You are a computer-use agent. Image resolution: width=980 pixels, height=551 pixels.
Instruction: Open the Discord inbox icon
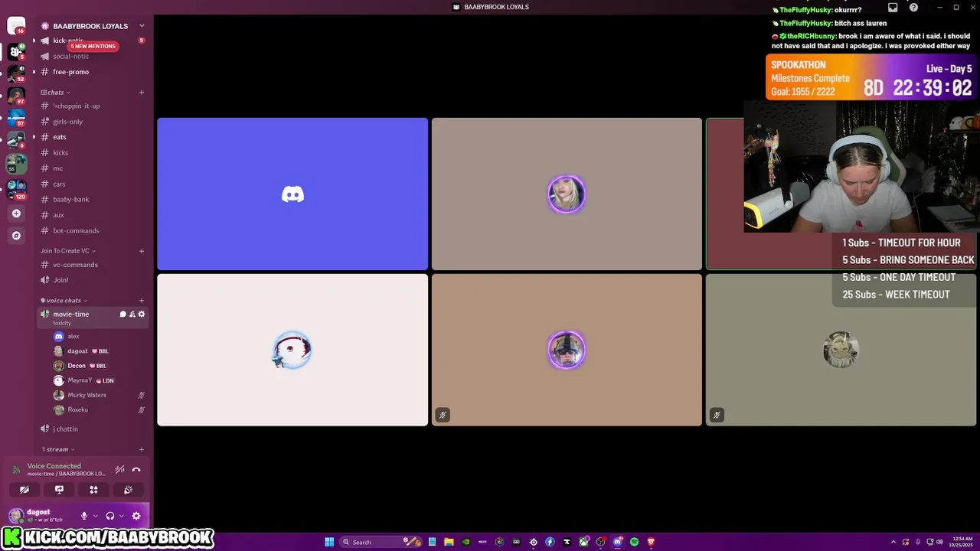pyautogui.click(x=893, y=8)
